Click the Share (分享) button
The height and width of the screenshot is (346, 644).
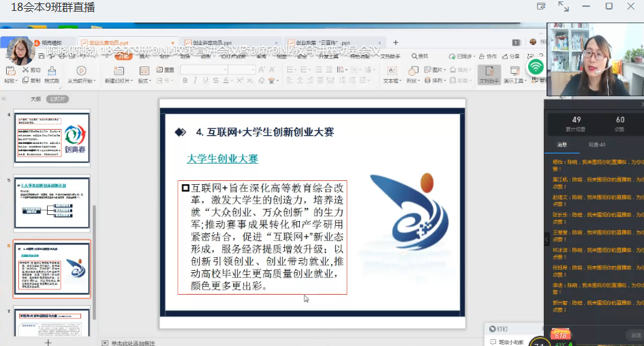pyautogui.click(x=511, y=56)
